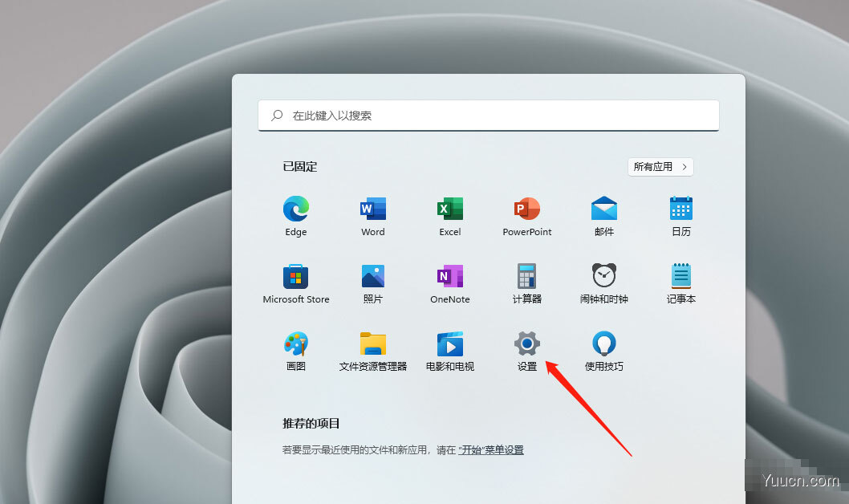Click the magnifier icon in search bar
Viewport: 849px width, 504px height.
pyautogui.click(x=277, y=116)
